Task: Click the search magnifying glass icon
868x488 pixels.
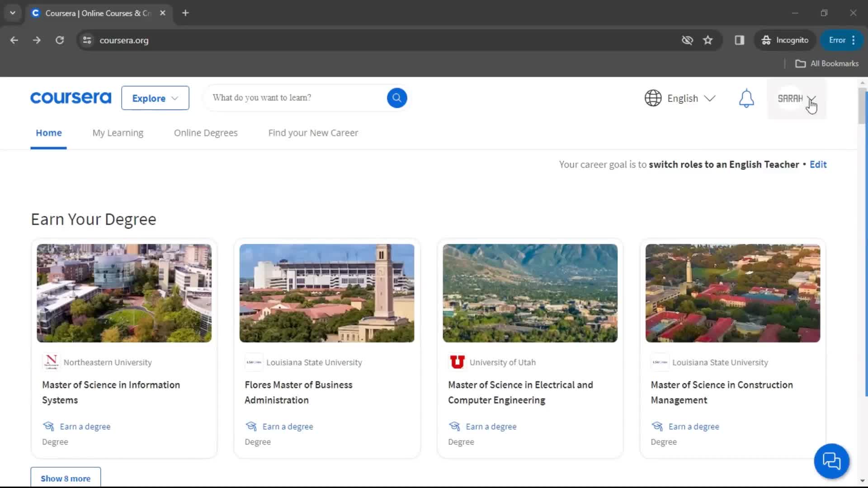Action: [x=396, y=97]
